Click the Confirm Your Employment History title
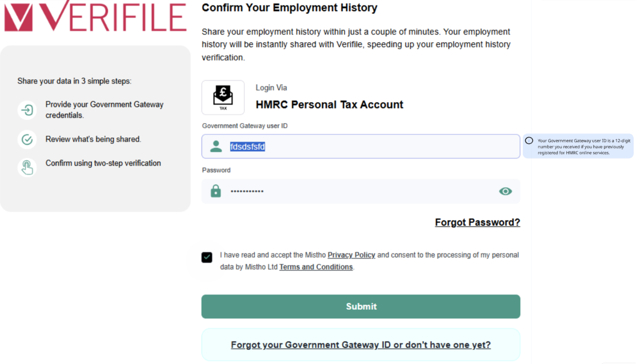 (290, 7)
